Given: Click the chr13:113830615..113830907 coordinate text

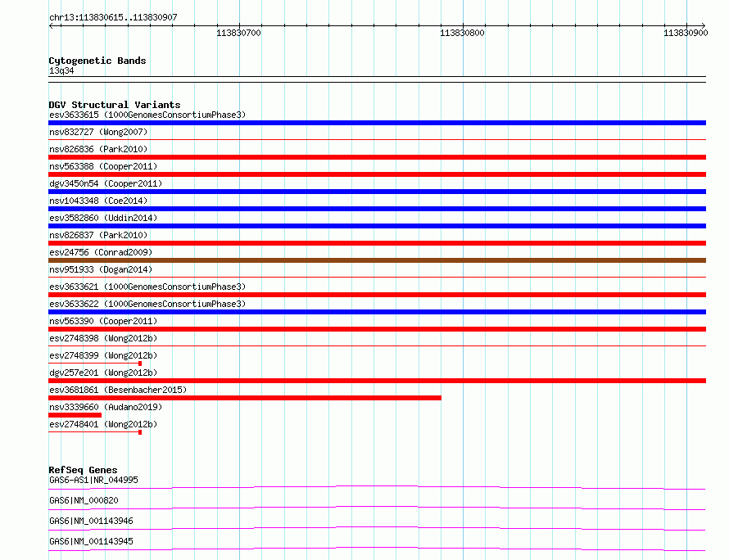Looking at the screenshot, I should (113, 17).
